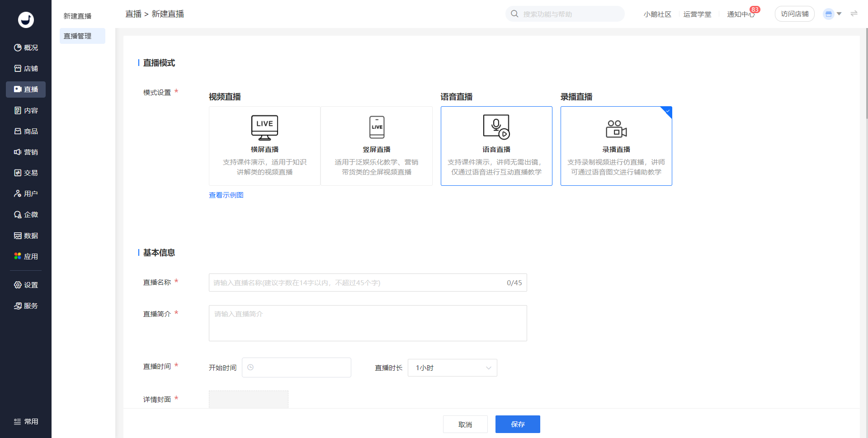Screen dimensions: 868x438
Task: Open the 营销 marketing section
Action: click(x=26, y=152)
